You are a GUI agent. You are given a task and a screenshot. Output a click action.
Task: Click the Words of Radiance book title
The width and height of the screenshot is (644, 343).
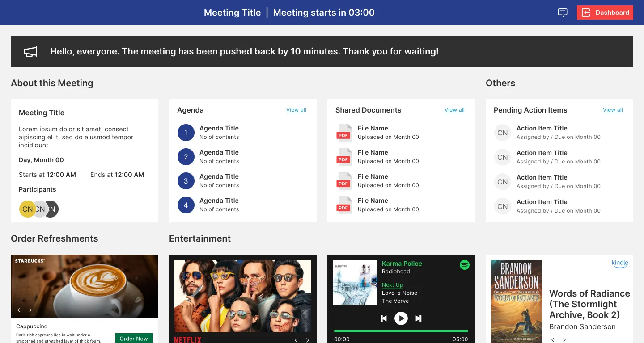(x=589, y=304)
